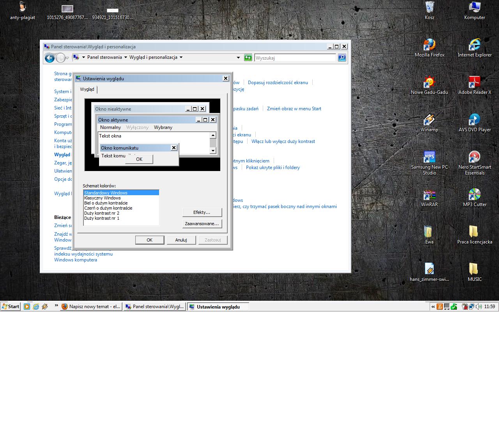Open the Start menu button

[11, 307]
